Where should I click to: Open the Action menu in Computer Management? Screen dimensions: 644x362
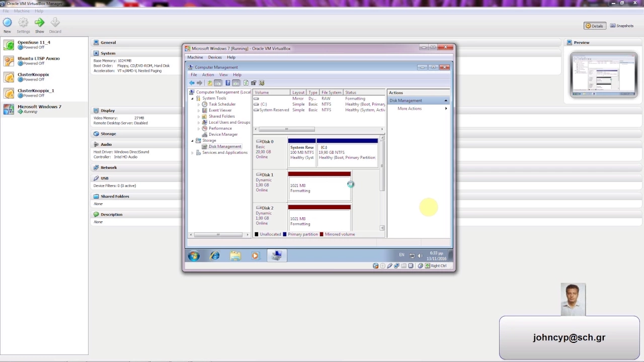point(208,75)
